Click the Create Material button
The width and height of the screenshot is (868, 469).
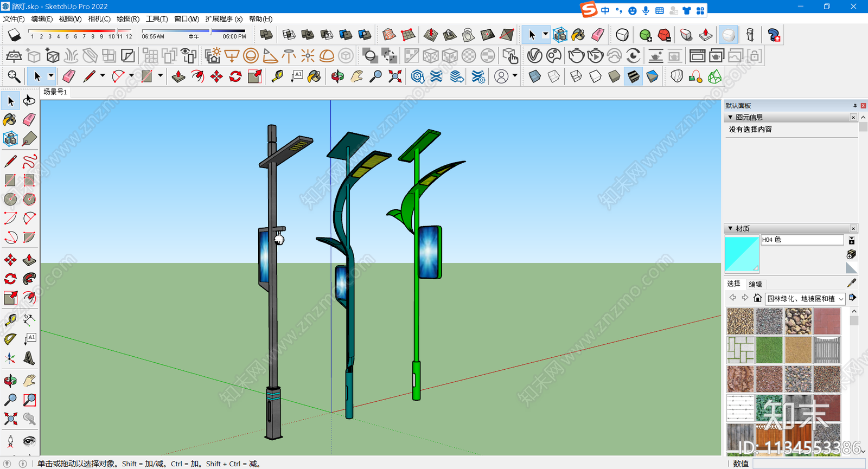pyautogui.click(x=852, y=254)
